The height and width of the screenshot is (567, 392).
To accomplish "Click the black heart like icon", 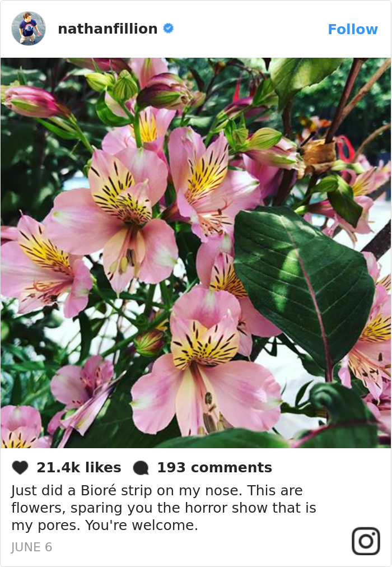I will [20, 468].
